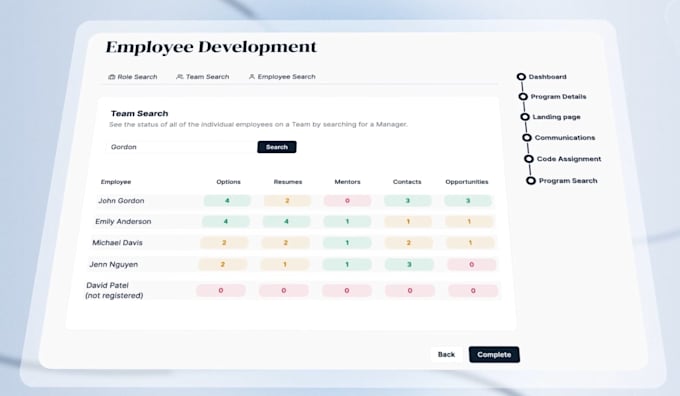
Task: Switch to the Team Search tab
Action: click(203, 76)
